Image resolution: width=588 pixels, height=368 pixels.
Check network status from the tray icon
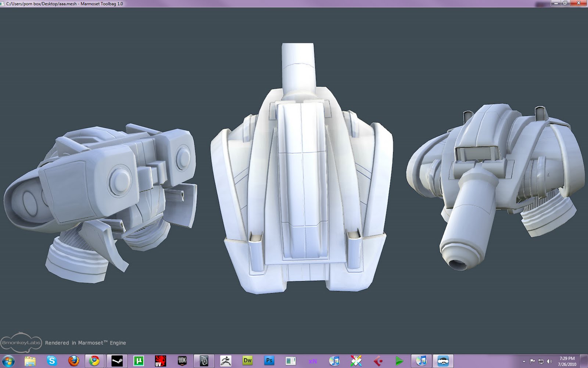(x=541, y=361)
